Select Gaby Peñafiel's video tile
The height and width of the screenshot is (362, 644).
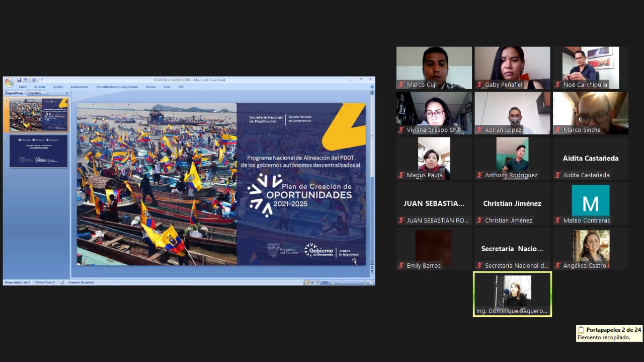point(512,68)
